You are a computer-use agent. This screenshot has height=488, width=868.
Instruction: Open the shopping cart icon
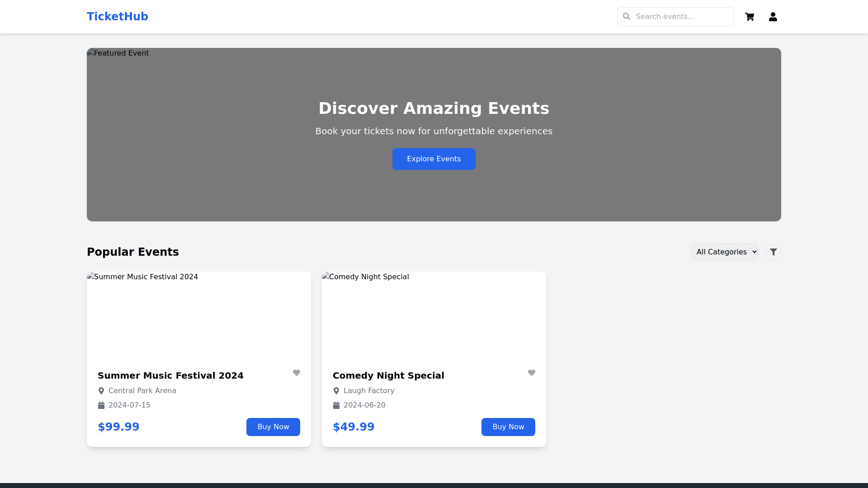(750, 17)
